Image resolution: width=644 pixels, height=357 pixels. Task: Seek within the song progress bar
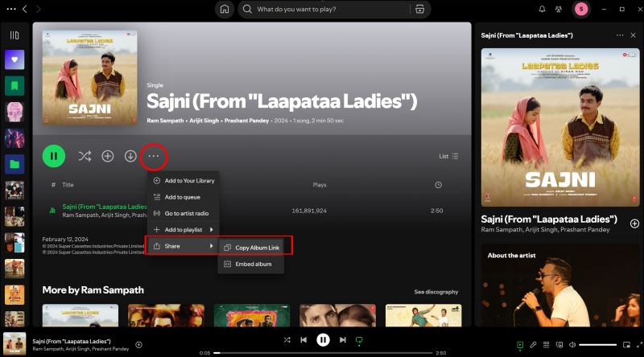[323, 353]
